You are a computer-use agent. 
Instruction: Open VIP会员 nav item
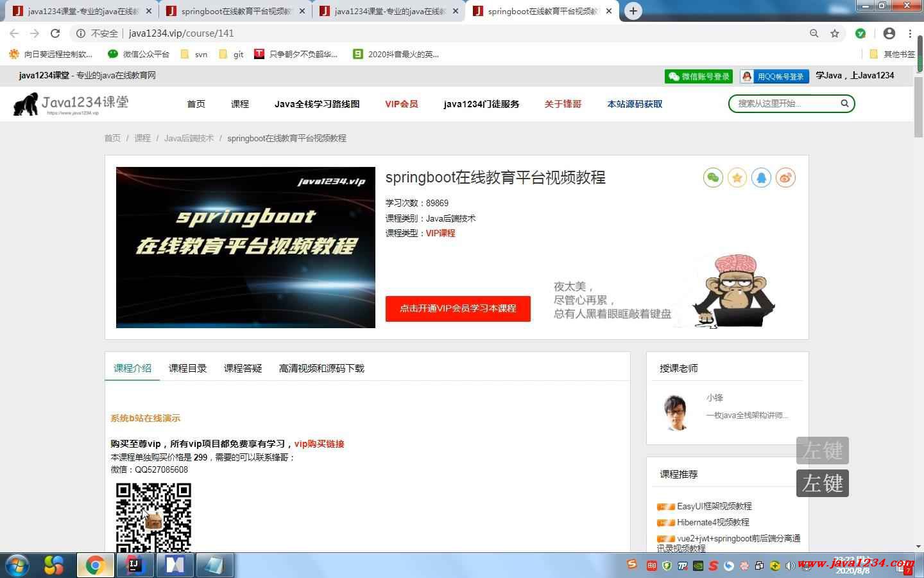pos(402,104)
